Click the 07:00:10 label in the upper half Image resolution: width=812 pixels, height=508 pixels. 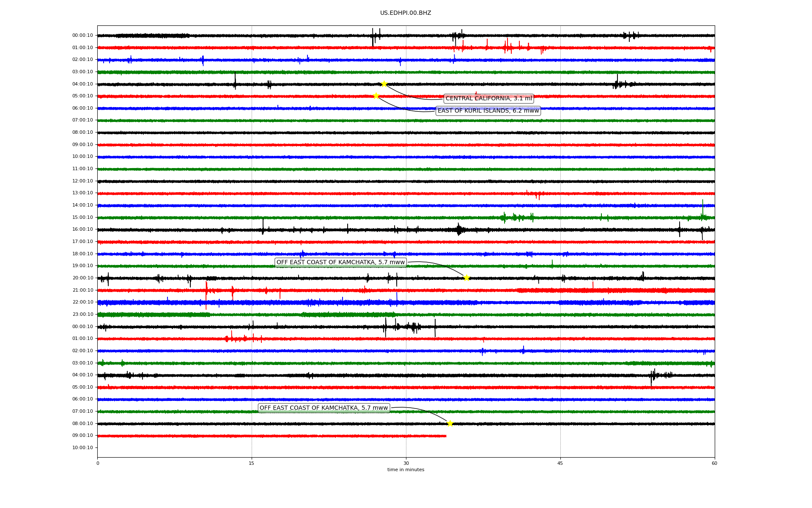(x=82, y=120)
